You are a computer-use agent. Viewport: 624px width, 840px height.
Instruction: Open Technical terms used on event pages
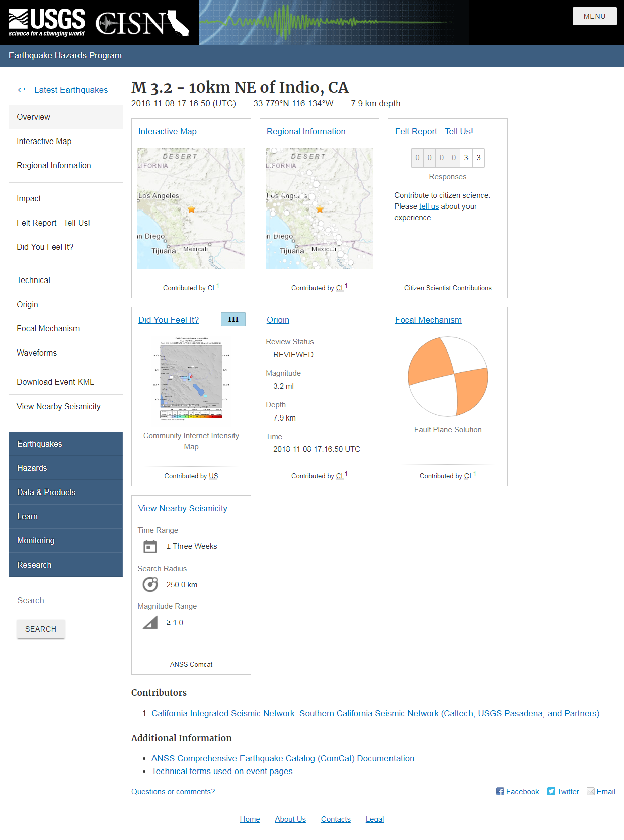click(222, 771)
